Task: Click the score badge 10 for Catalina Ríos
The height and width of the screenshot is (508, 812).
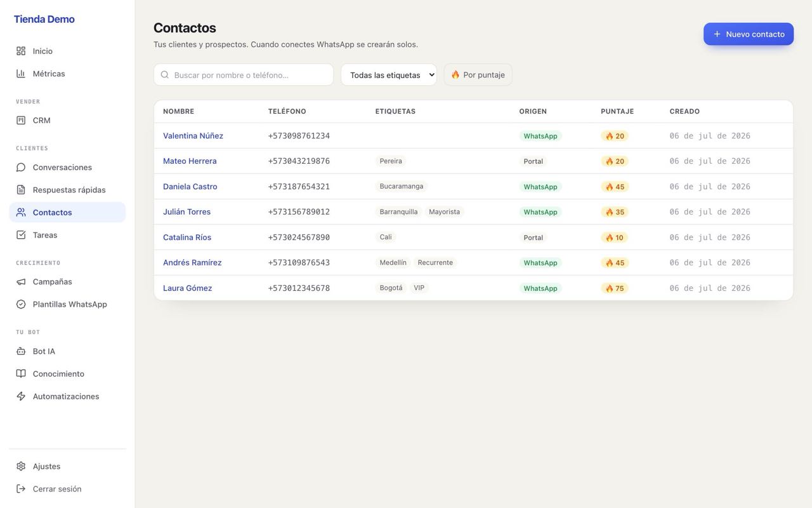Action: (x=615, y=237)
